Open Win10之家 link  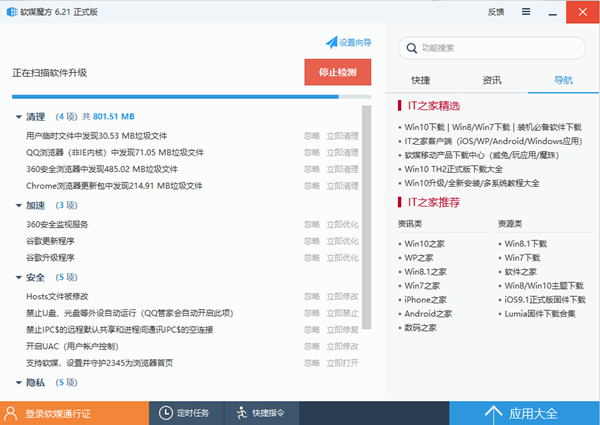(x=424, y=244)
